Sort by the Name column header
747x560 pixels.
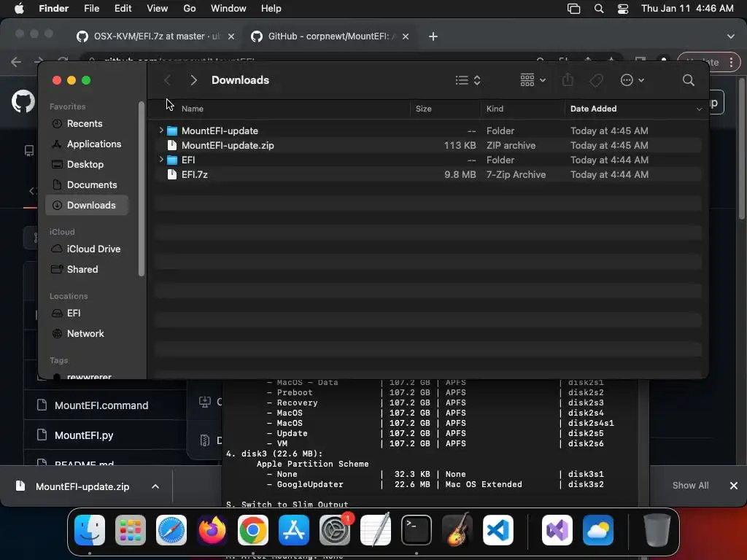(x=192, y=109)
